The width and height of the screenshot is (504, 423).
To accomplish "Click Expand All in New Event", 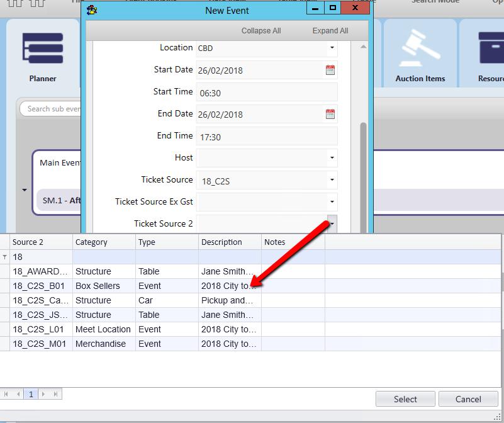I will (330, 31).
